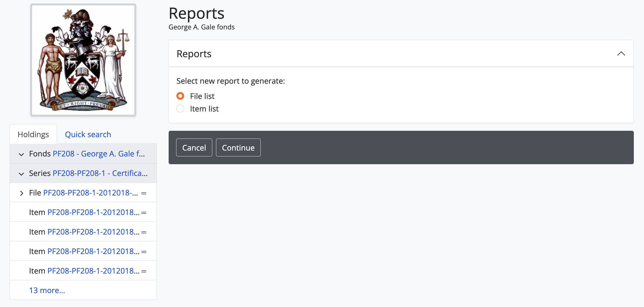Collapse the Reports accordion section
The image size is (644, 307).
pyautogui.click(x=621, y=54)
